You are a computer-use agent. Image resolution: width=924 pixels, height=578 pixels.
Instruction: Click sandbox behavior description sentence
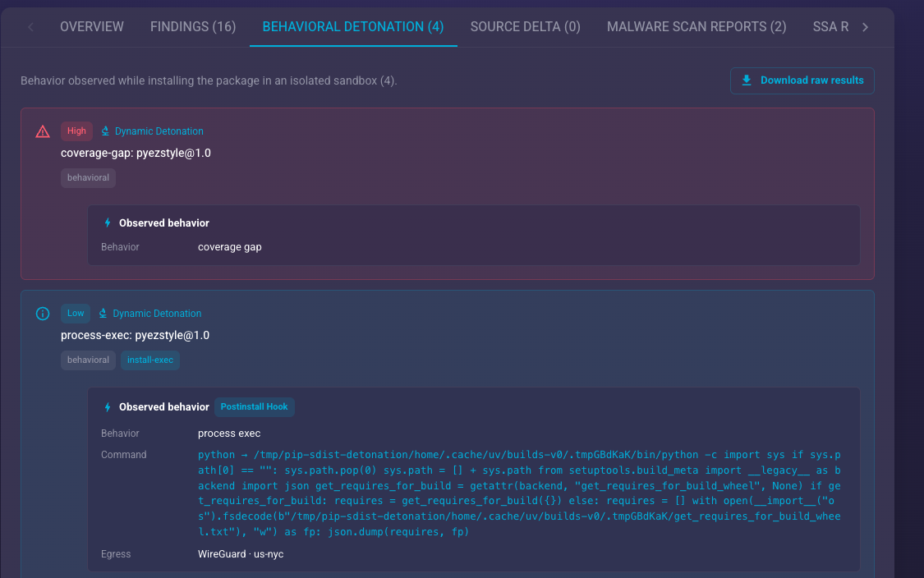[209, 80]
